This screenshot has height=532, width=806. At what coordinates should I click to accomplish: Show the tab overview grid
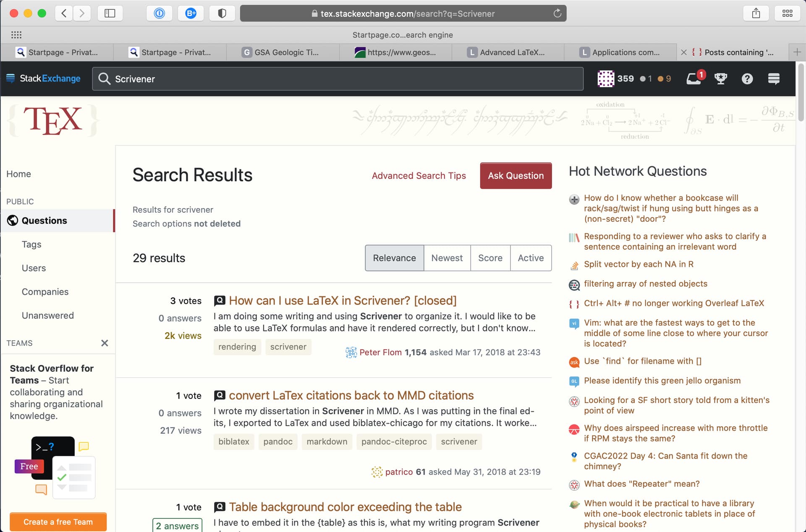point(788,13)
